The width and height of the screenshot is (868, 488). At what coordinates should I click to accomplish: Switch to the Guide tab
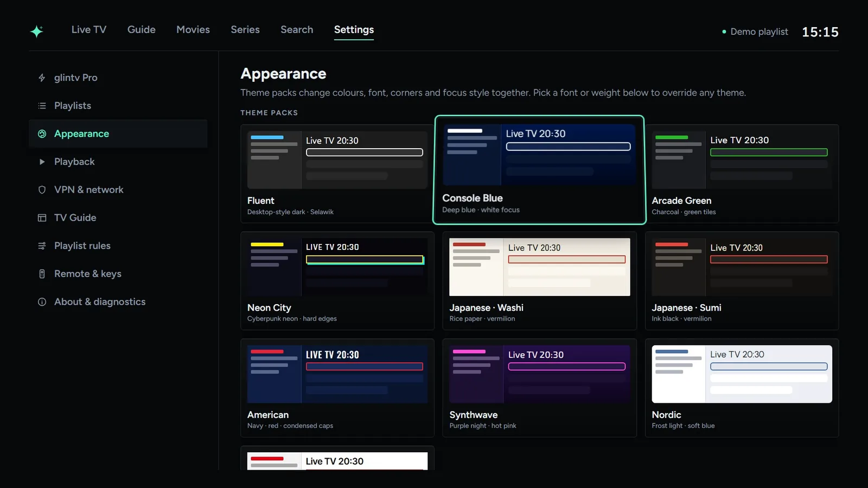pyautogui.click(x=142, y=30)
